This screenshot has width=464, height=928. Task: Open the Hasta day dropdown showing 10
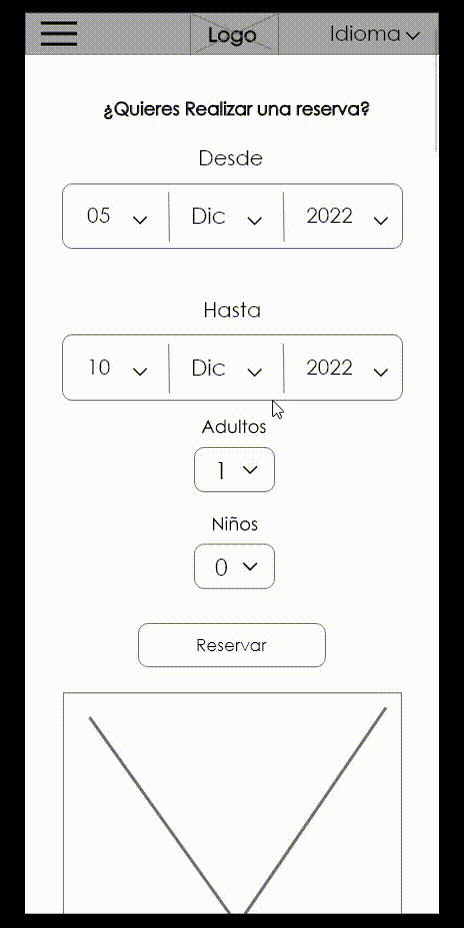116,368
